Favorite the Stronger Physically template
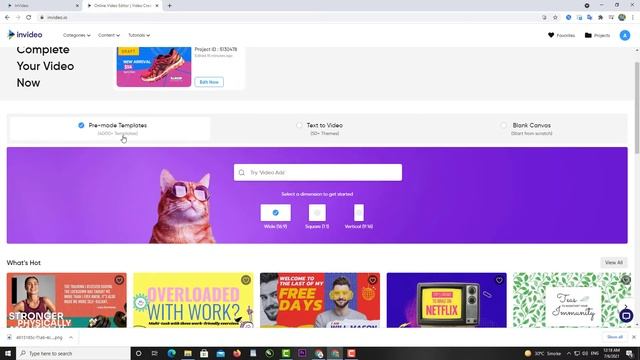The height and width of the screenshot is (360, 640). [119, 280]
